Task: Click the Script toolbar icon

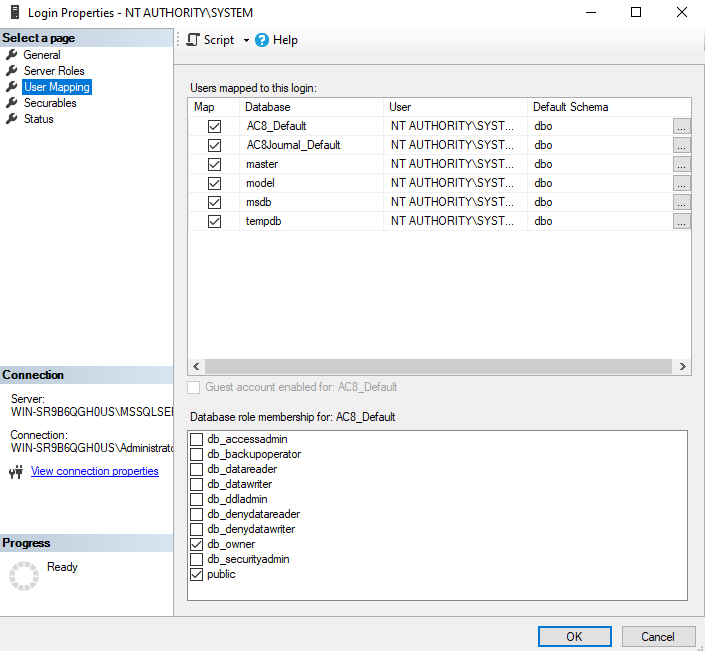Action: pyautogui.click(x=193, y=40)
